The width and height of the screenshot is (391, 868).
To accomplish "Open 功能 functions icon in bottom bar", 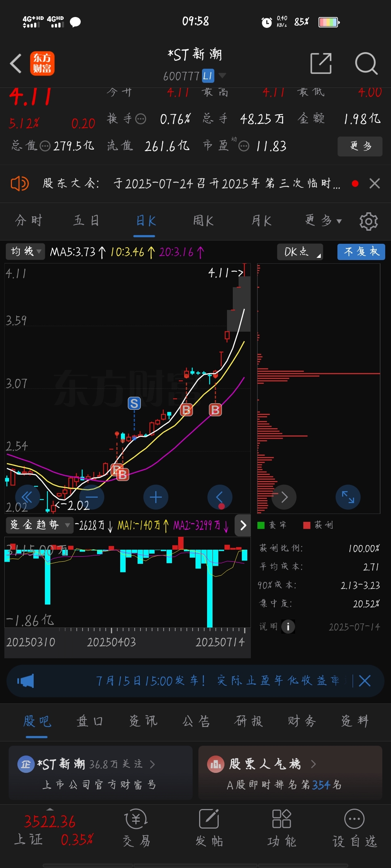I will [282, 828].
